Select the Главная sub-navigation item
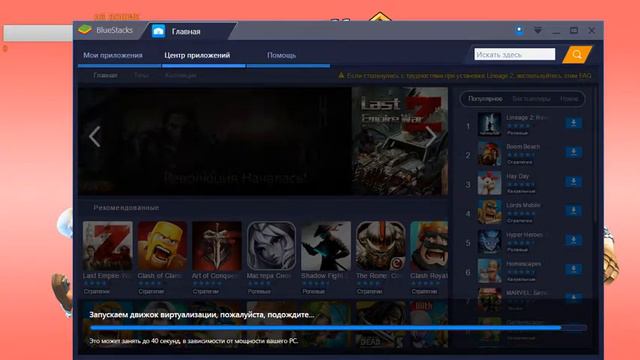This screenshot has width=640, height=360. [x=105, y=75]
